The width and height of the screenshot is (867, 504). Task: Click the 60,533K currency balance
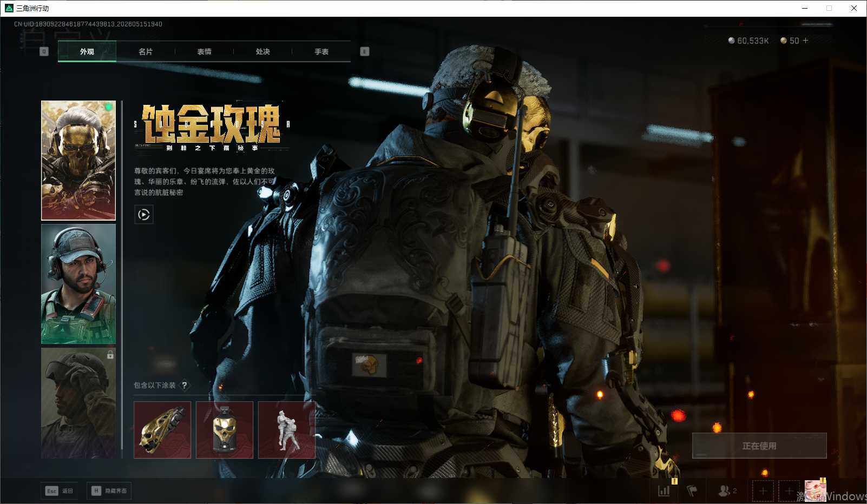(748, 41)
